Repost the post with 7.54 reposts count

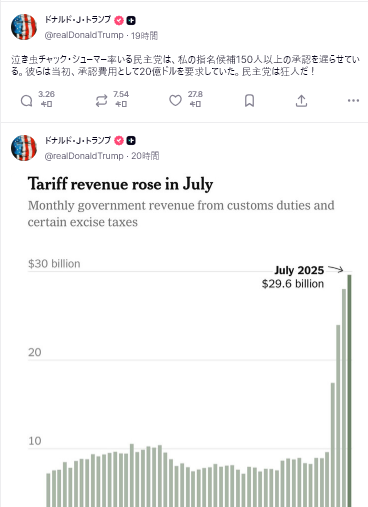tap(101, 100)
